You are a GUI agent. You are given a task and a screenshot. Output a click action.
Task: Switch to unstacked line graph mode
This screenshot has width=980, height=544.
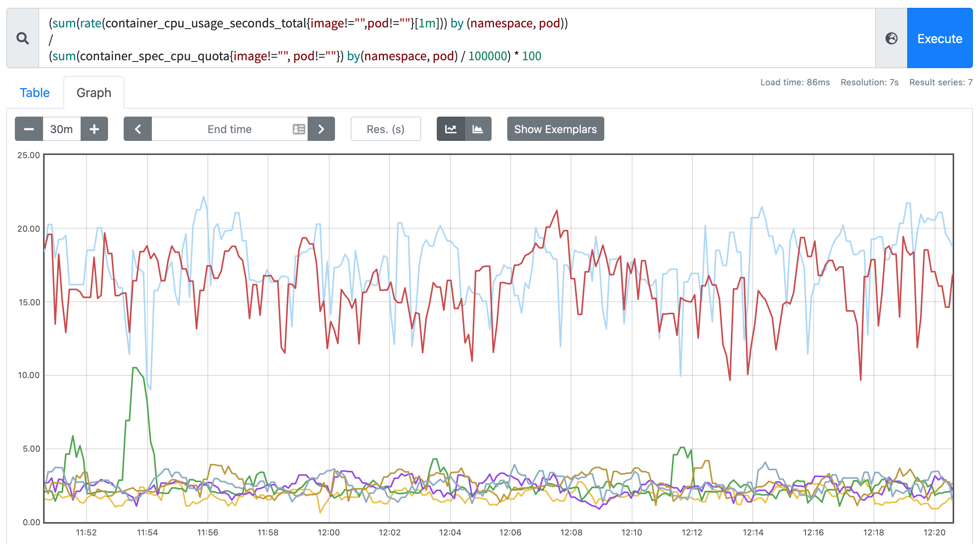click(450, 129)
